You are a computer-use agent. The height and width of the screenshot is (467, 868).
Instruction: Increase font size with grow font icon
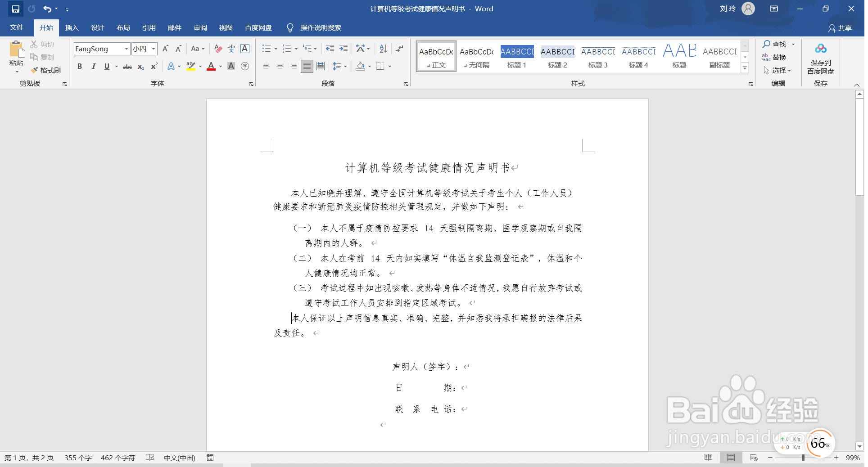(165, 49)
